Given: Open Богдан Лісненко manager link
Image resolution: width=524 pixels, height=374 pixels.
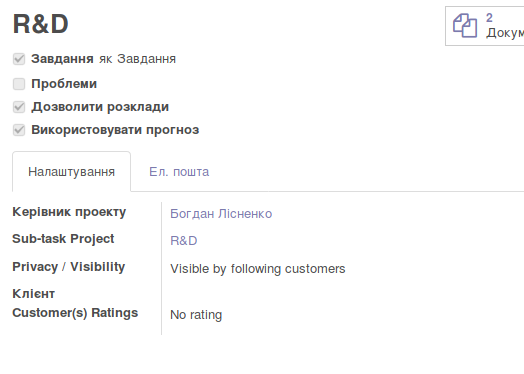Looking at the screenshot, I should coord(221,214).
